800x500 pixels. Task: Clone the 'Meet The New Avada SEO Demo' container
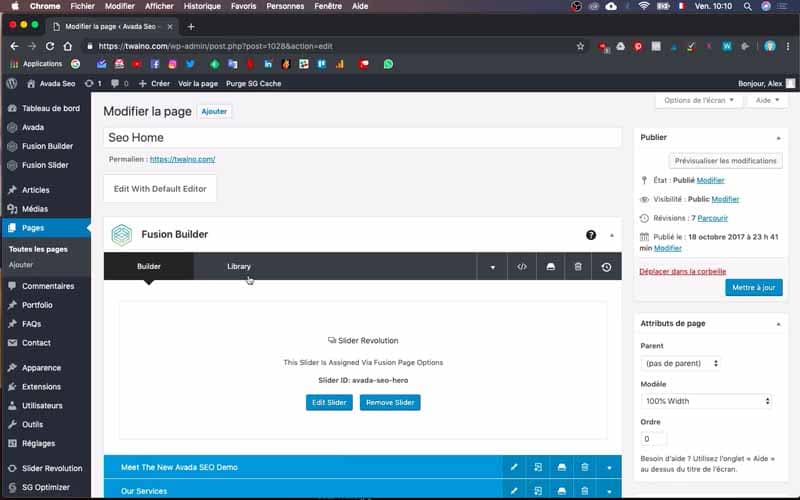coord(538,467)
